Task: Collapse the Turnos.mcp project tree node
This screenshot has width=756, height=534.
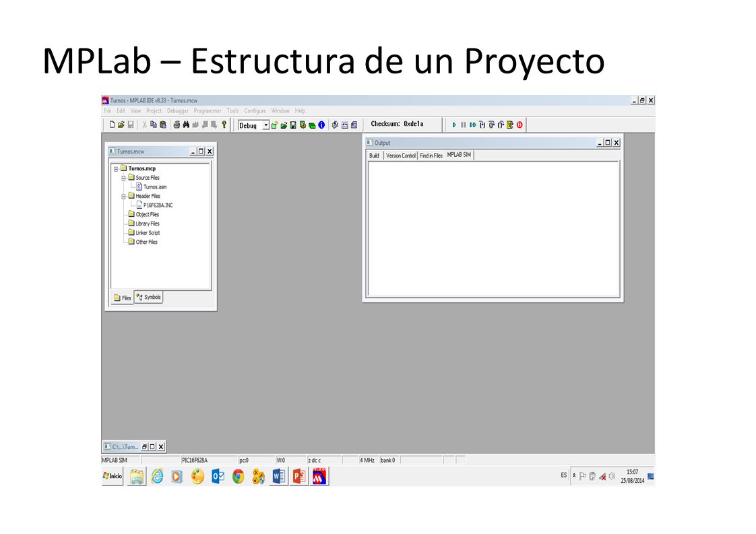Action: [x=116, y=169]
